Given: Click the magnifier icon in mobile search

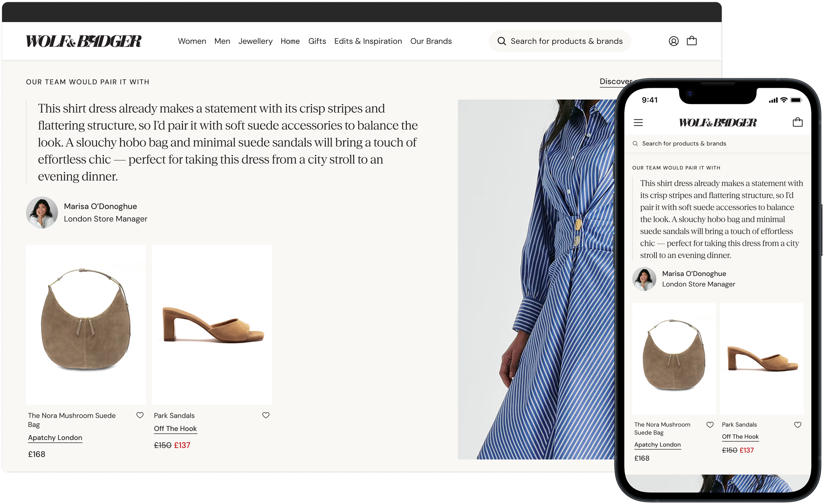Looking at the screenshot, I should click(635, 144).
